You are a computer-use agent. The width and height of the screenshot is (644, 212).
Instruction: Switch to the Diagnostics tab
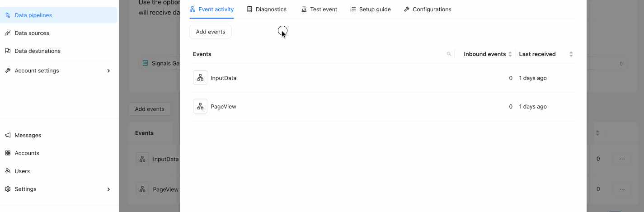[267, 9]
